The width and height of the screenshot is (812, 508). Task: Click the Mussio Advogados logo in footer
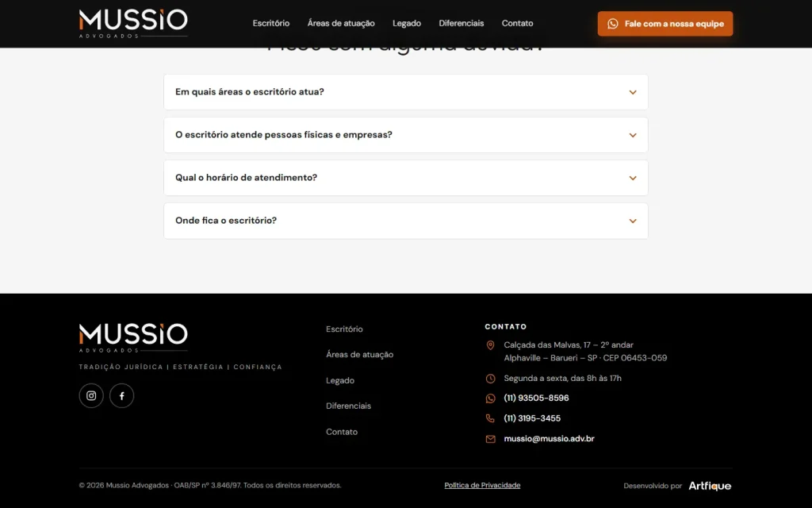[133, 337]
